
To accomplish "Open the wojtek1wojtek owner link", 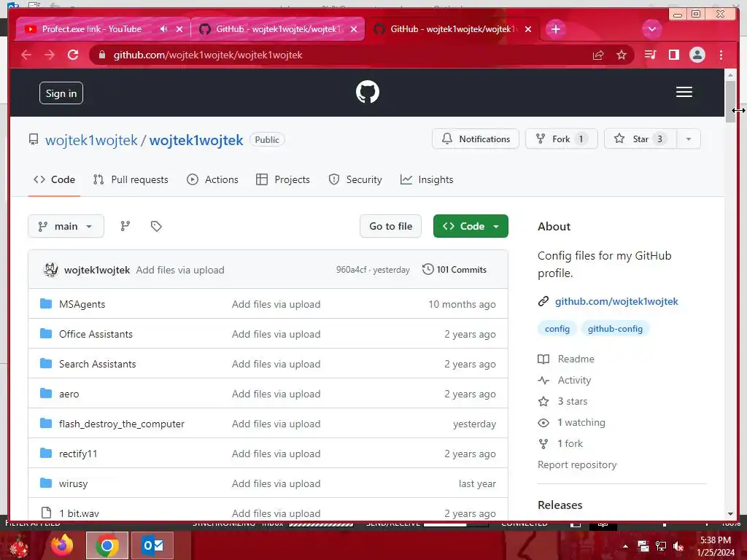I will (91, 140).
